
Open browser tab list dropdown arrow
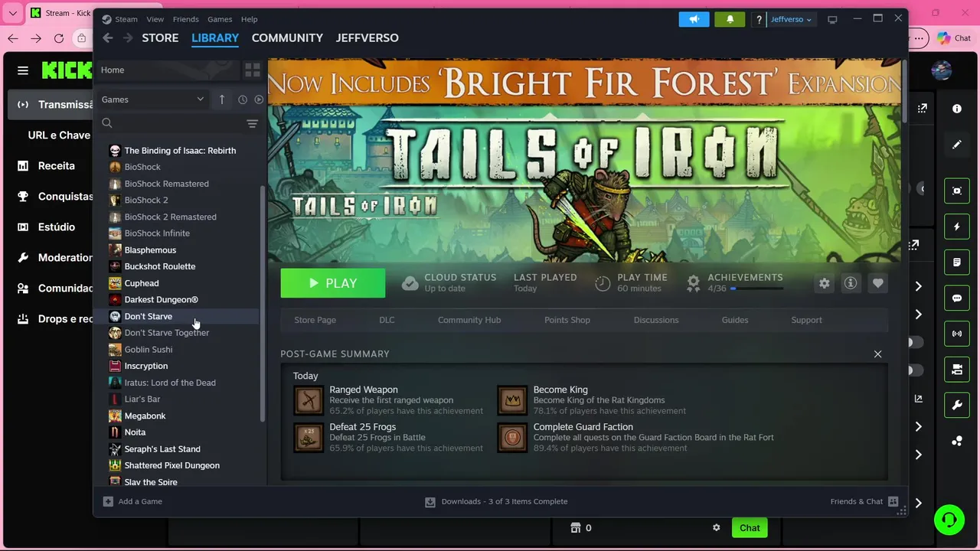click(12, 13)
